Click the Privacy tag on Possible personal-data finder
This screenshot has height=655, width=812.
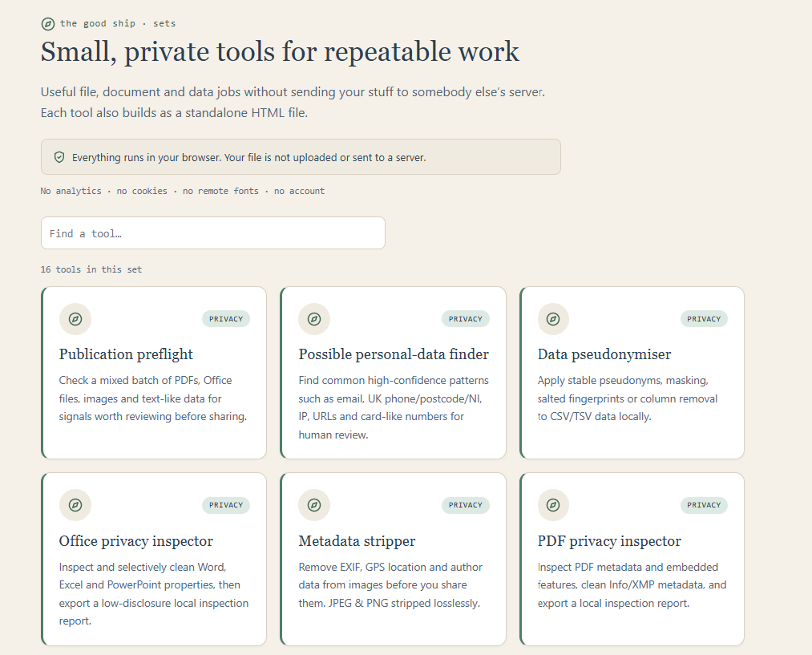click(x=466, y=319)
